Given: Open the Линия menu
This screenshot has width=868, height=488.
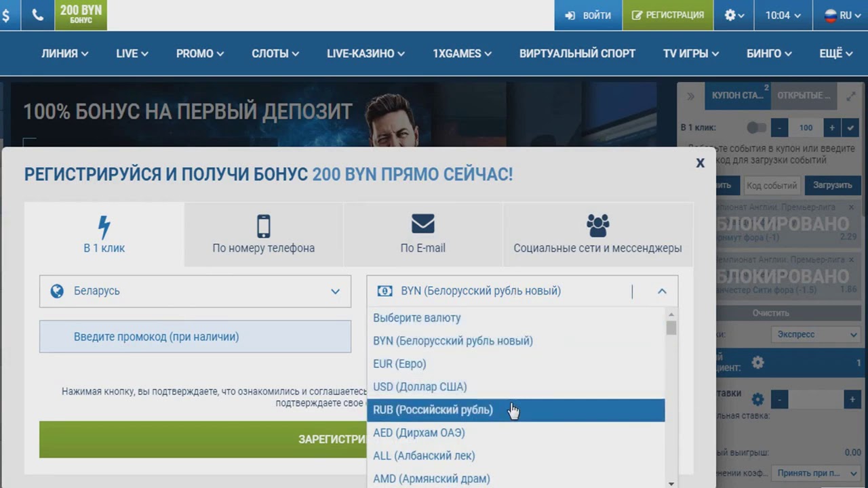Looking at the screenshot, I should 65,54.
